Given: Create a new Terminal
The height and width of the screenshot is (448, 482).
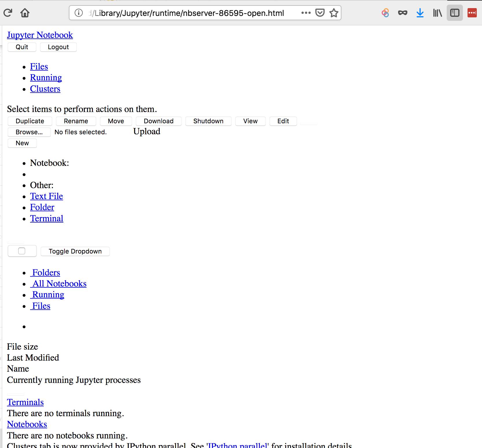Looking at the screenshot, I should click(x=47, y=219).
